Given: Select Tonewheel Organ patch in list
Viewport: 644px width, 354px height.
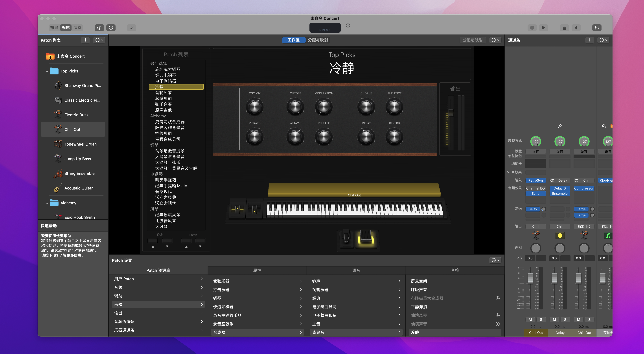Looking at the screenshot, I should click(x=80, y=144).
